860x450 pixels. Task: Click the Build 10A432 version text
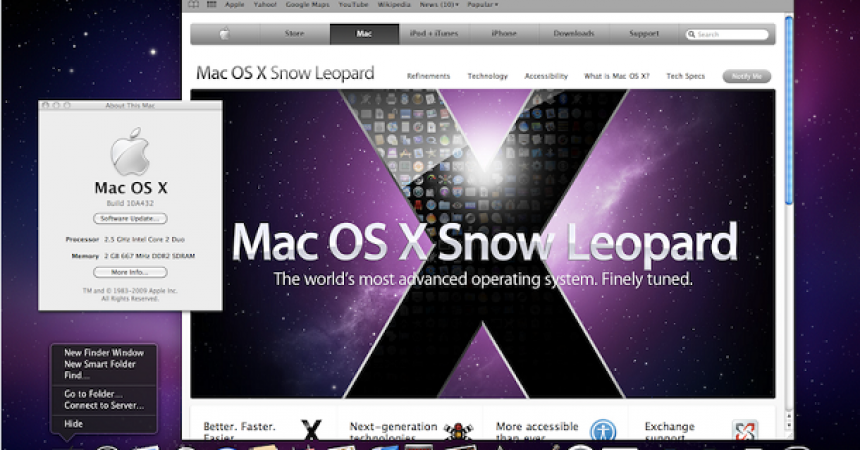coord(130,204)
